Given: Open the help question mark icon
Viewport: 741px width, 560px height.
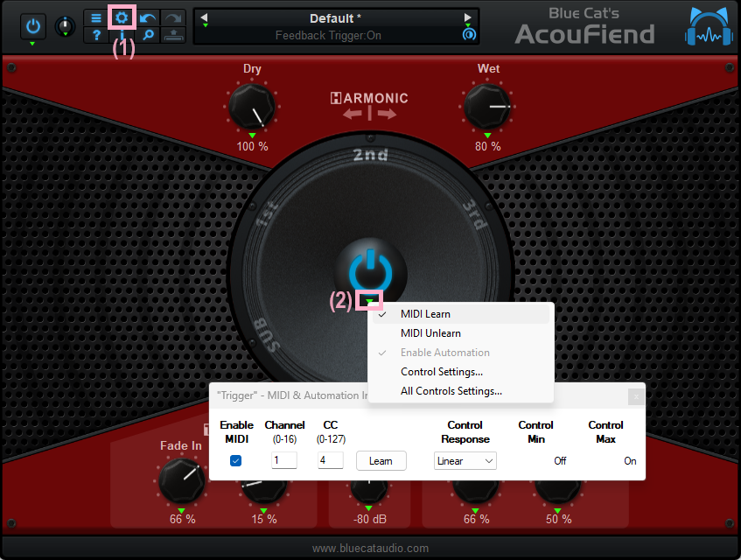Looking at the screenshot, I should click(96, 35).
